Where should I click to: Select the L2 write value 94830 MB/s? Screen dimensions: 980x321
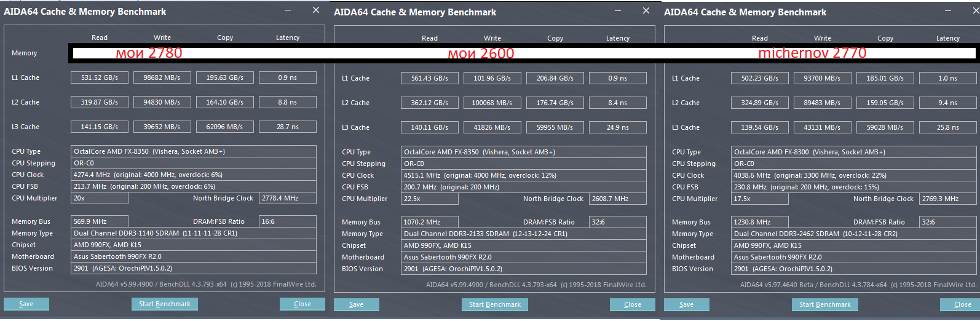[162, 102]
